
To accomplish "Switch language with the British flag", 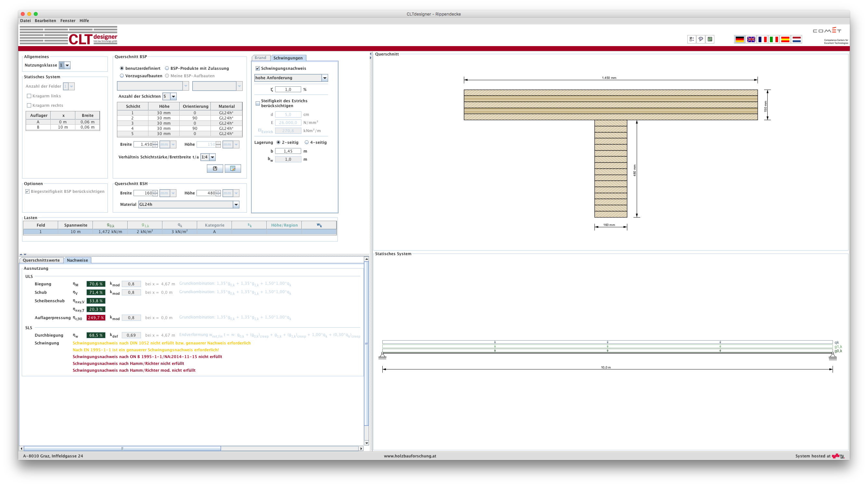I will point(751,39).
